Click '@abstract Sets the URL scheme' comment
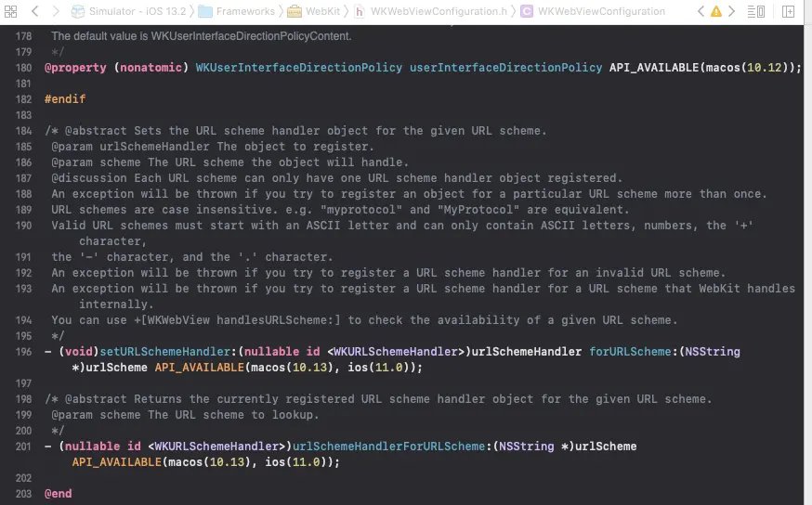Image resolution: width=812 pixels, height=505 pixels. coord(295,131)
